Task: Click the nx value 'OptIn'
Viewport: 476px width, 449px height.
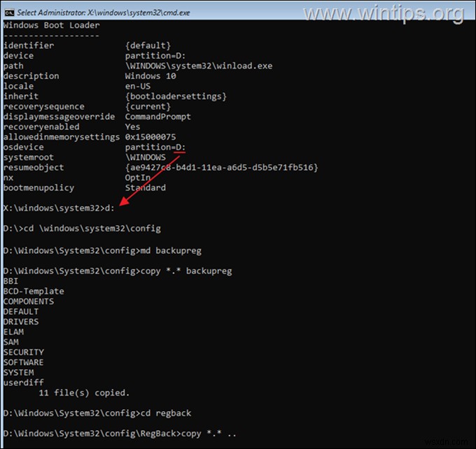Action: (138, 178)
